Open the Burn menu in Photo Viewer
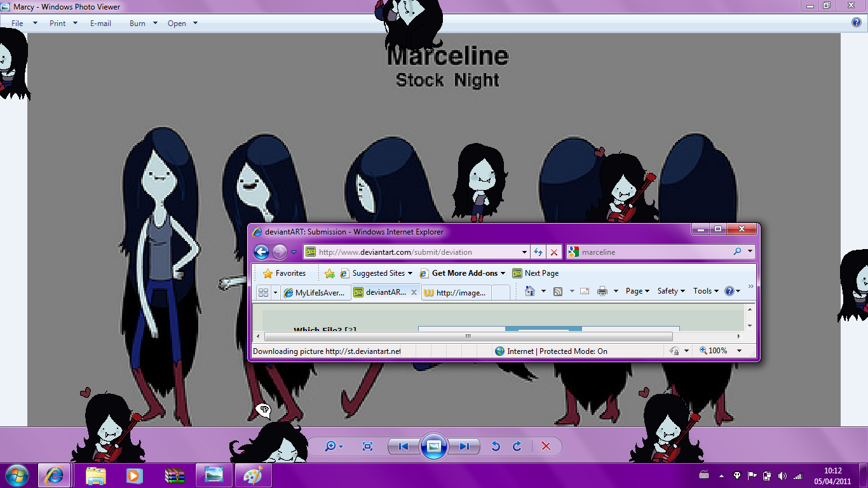 coord(143,24)
